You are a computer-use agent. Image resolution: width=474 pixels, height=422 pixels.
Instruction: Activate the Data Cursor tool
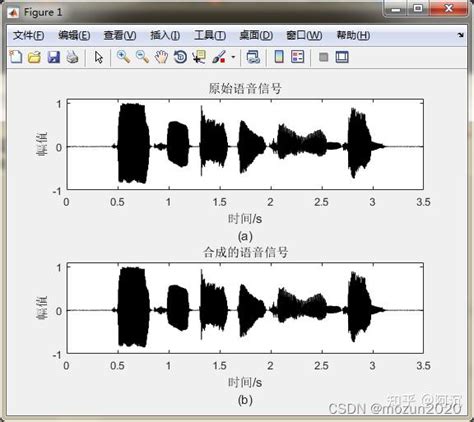pyautogui.click(x=199, y=57)
